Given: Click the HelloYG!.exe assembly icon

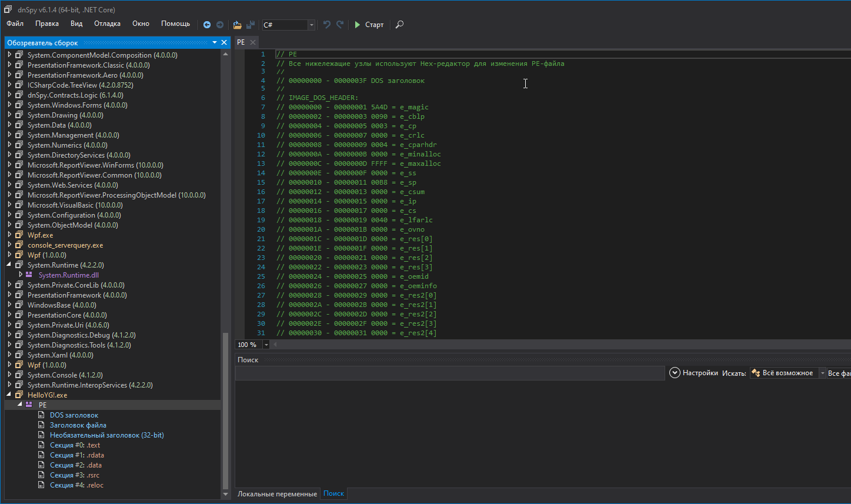Looking at the screenshot, I should point(19,395).
